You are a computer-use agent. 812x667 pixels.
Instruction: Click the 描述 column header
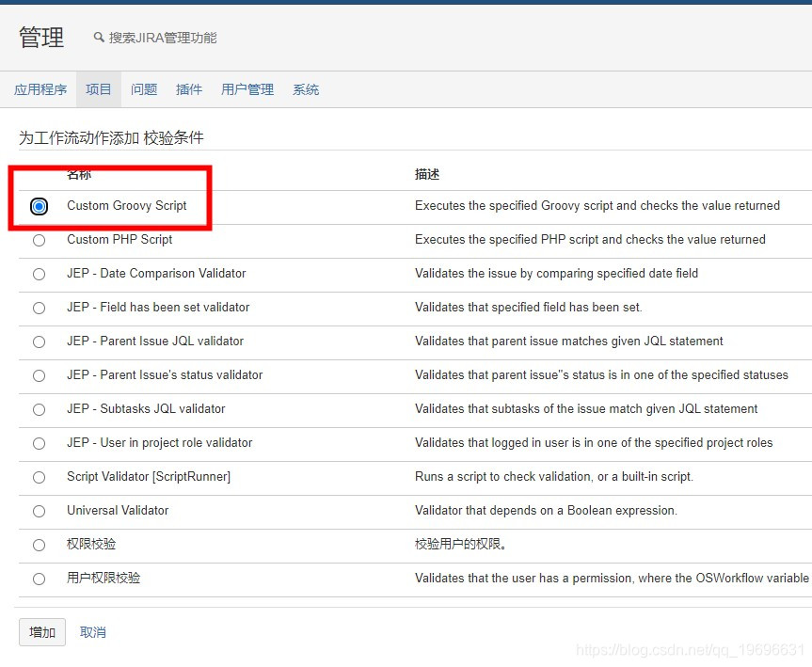[x=427, y=174]
